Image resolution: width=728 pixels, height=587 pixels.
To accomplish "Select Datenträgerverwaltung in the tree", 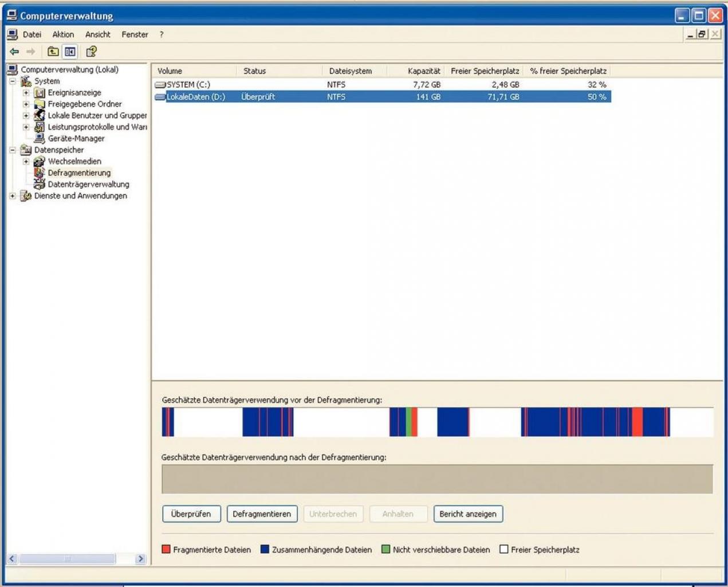I will point(88,184).
